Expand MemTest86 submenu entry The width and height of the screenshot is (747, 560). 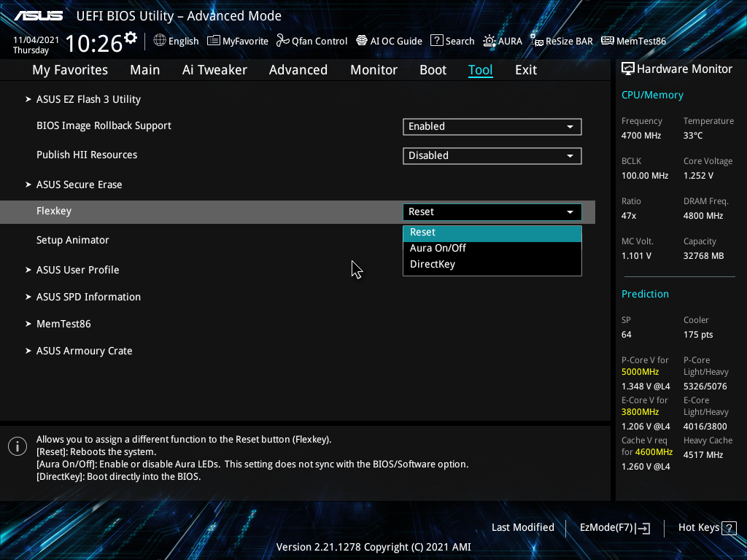63,324
